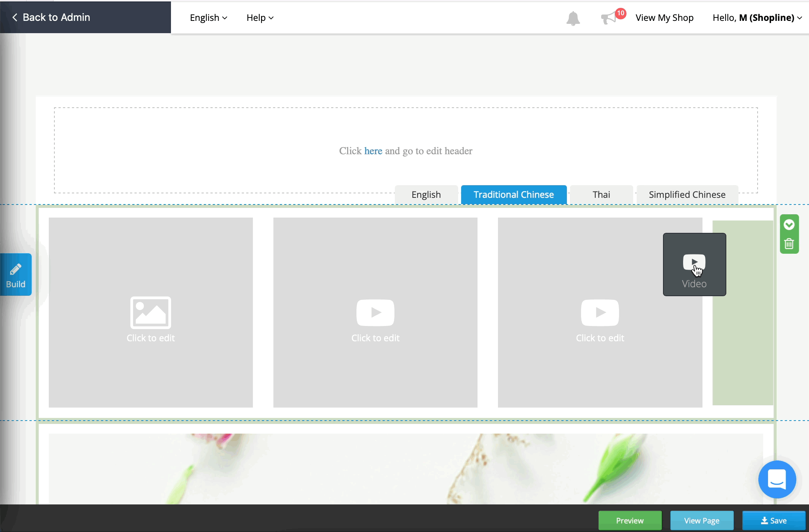The width and height of the screenshot is (809, 532).
Task: Click the image placeholder icon in first block
Action: [x=150, y=312]
